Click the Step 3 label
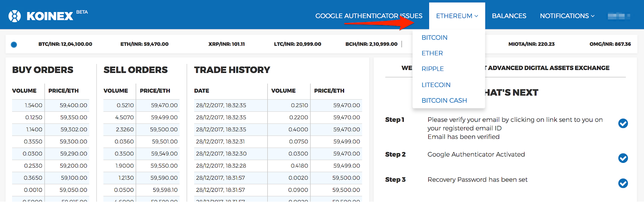The image size is (644, 212). tap(395, 180)
